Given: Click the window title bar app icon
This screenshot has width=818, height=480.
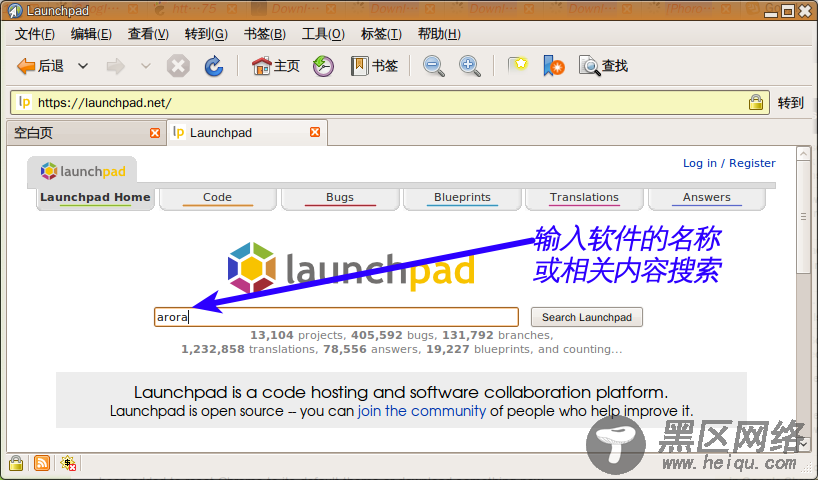Looking at the screenshot, I should tap(14, 10).
